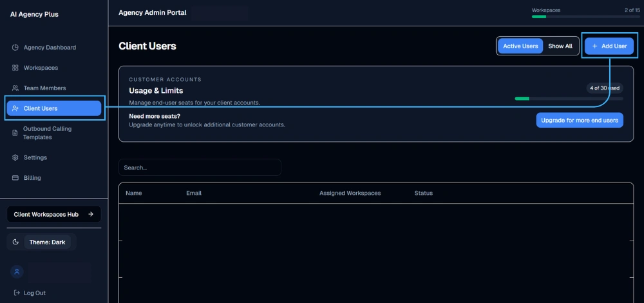Click the Agency Admin Portal title
This screenshot has width=644, height=303.
click(153, 13)
